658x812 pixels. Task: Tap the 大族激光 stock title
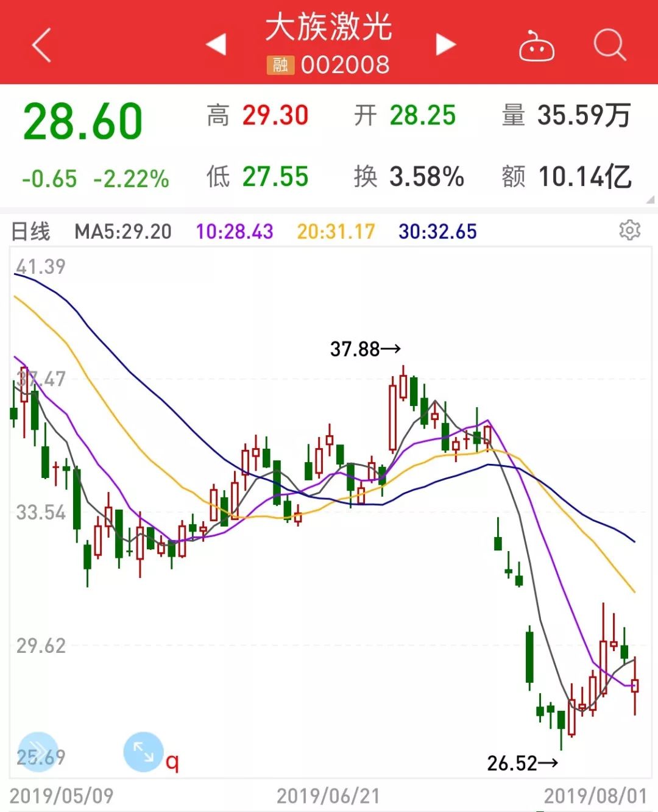(329, 27)
